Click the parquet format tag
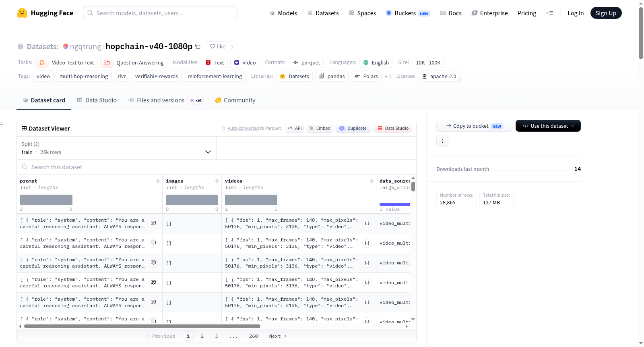Image resolution: width=644 pixels, height=347 pixels. coord(306,62)
